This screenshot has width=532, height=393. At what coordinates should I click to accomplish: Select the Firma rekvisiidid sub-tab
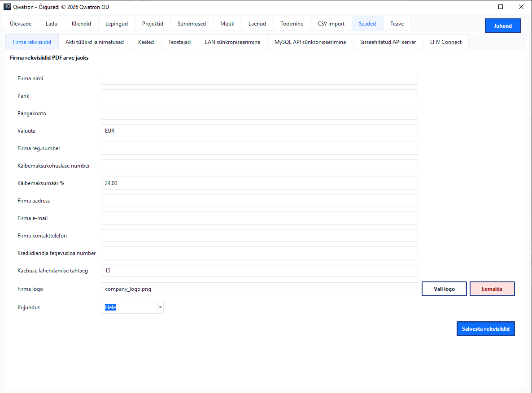[32, 42]
